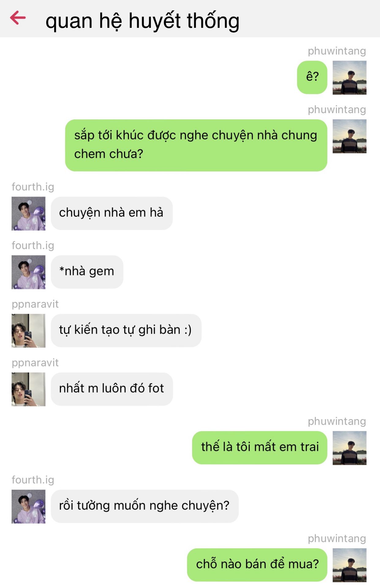
Task: Tap avatar beside "thế là tôi mất em trai"
Action: point(349,448)
